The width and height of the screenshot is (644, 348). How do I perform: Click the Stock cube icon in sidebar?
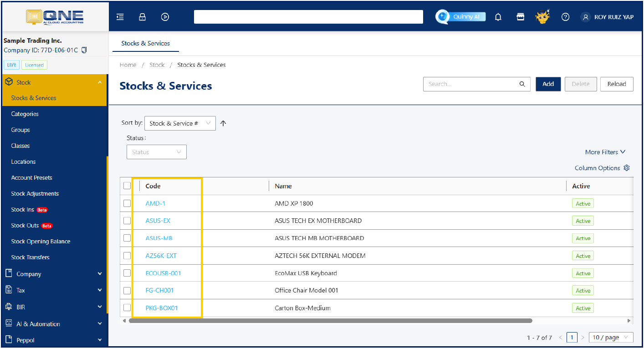8,82
